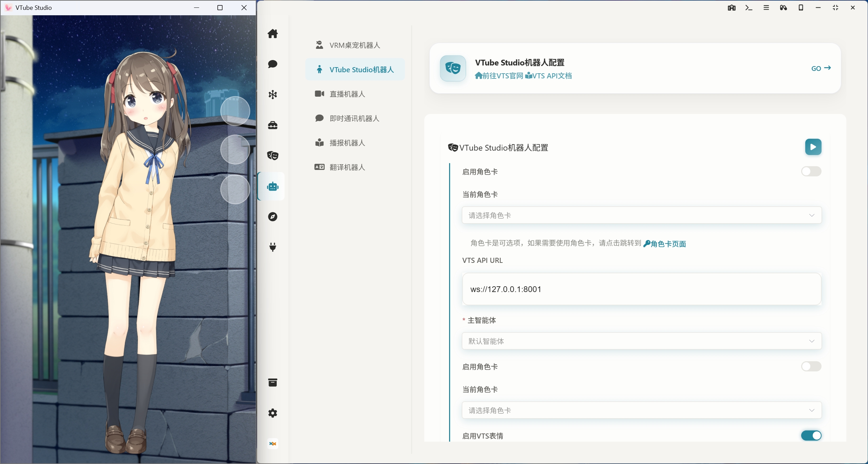Click the masks icon in the VTube Studio机器人配置 header card
868x464 pixels.
coord(453,68)
